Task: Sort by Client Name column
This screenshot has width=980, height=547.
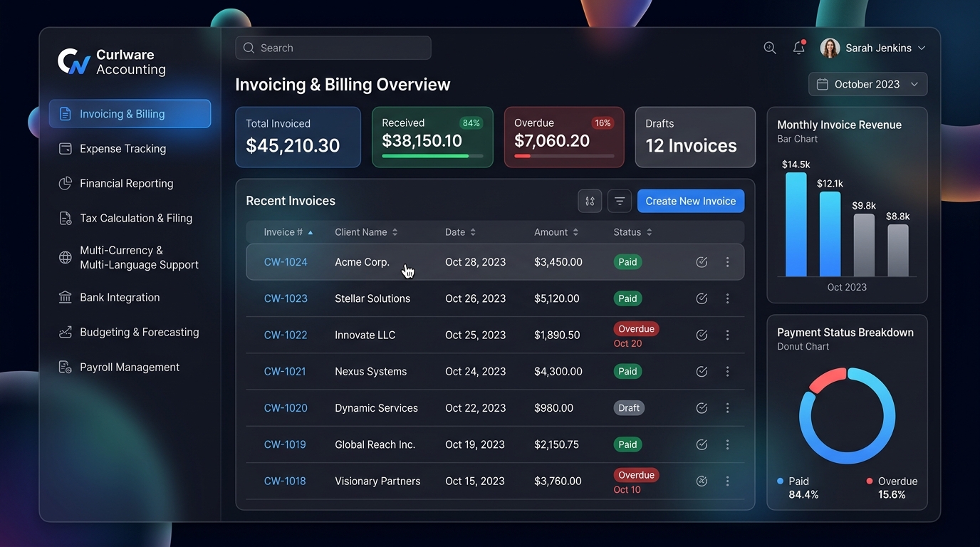Action: 366,232
